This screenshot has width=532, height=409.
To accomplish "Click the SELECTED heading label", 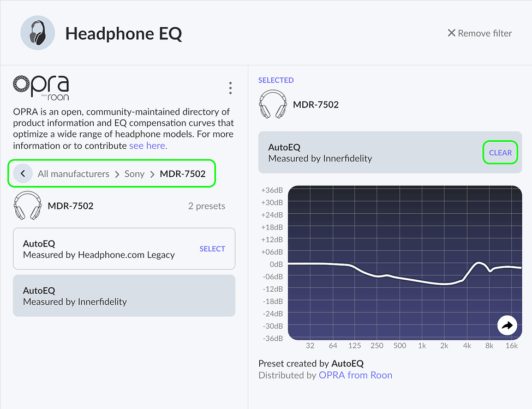I will pyautogui.click(x=276, y=80).
